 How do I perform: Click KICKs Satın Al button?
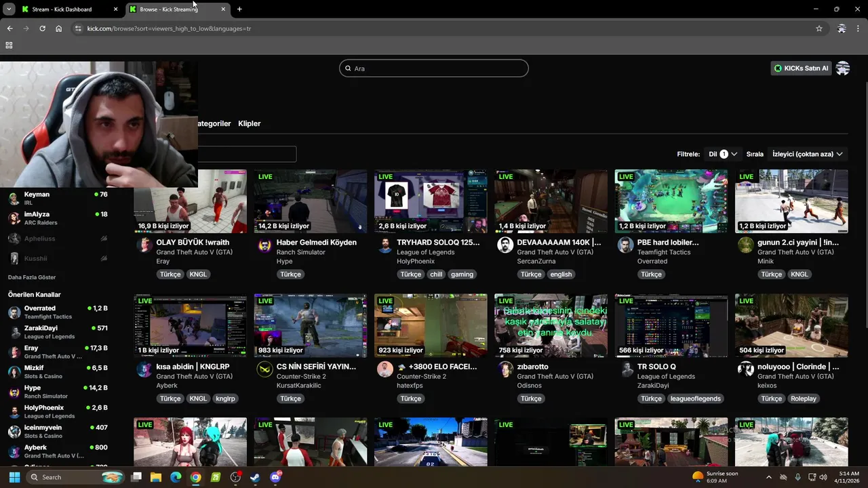tap(801, 68)
